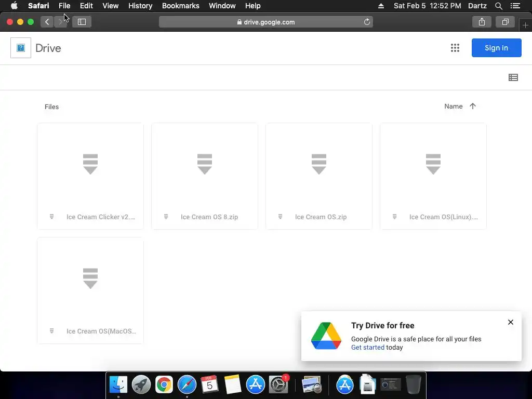Open the Bookmarks menu
Image resolution: width=532 pixels, height=399 pixels.
pos(180,6)
